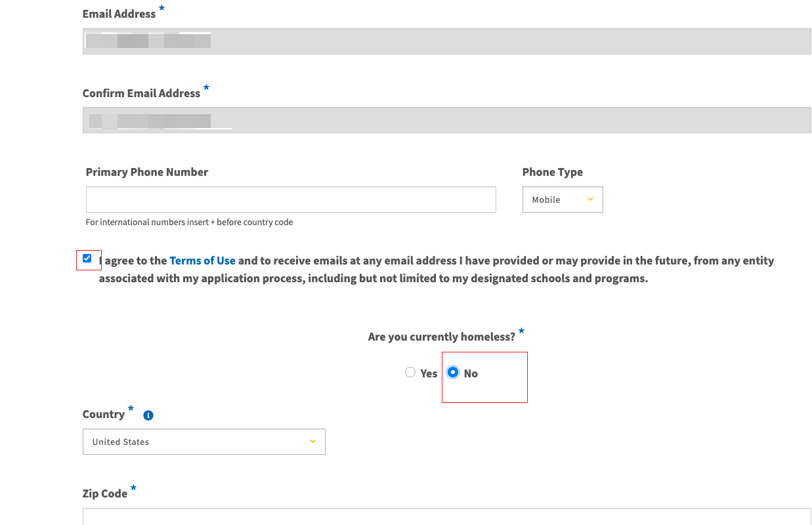Click the Phone Type label
The image size is (812, 525).
click(x=552, y=172)
